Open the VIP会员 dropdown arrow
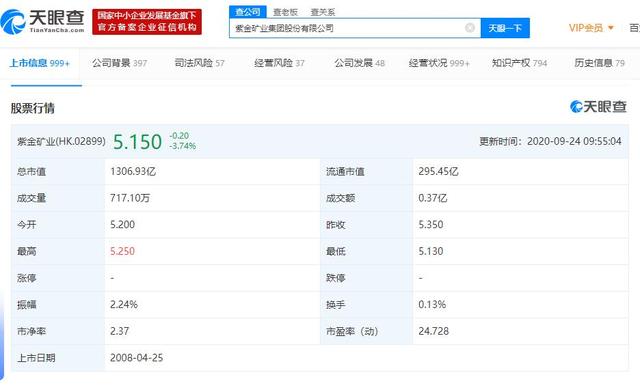The height and width of the screenshot is (390, 640). (611, 28)
